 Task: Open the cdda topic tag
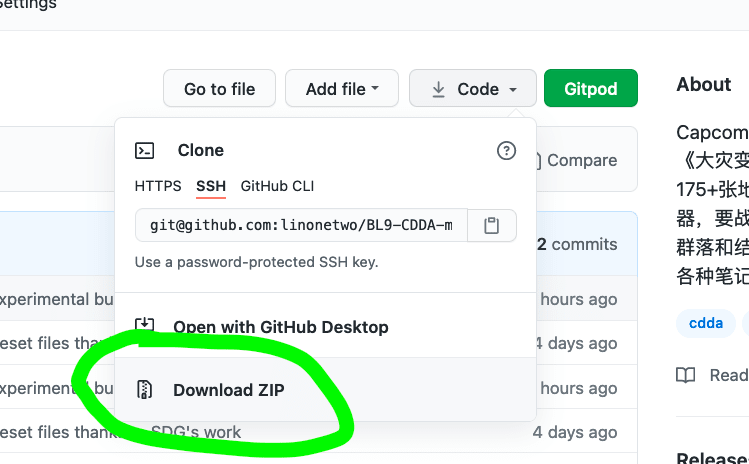pos(706,323)
